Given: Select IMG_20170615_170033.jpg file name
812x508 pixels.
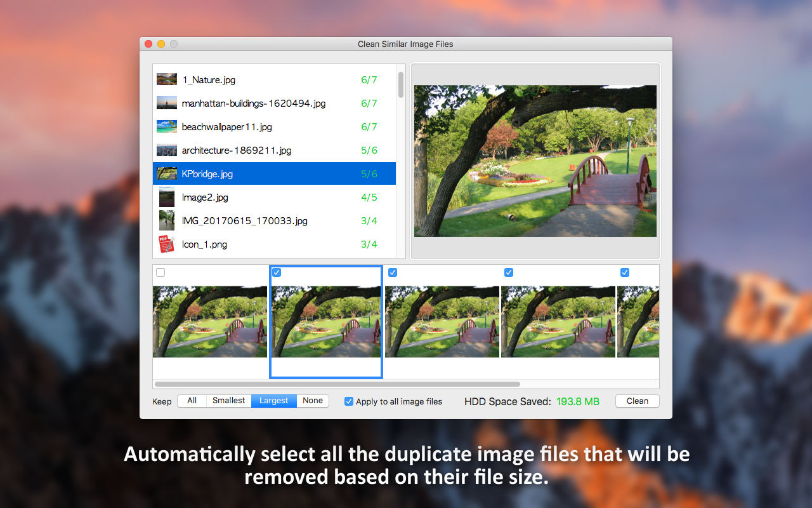Looking at the screenshot, I should tap(245, 221).
